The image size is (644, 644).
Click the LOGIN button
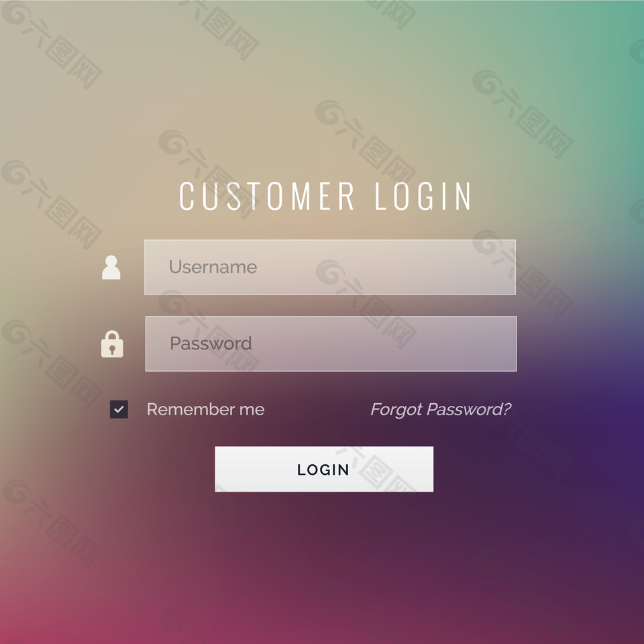pos(324,469)
